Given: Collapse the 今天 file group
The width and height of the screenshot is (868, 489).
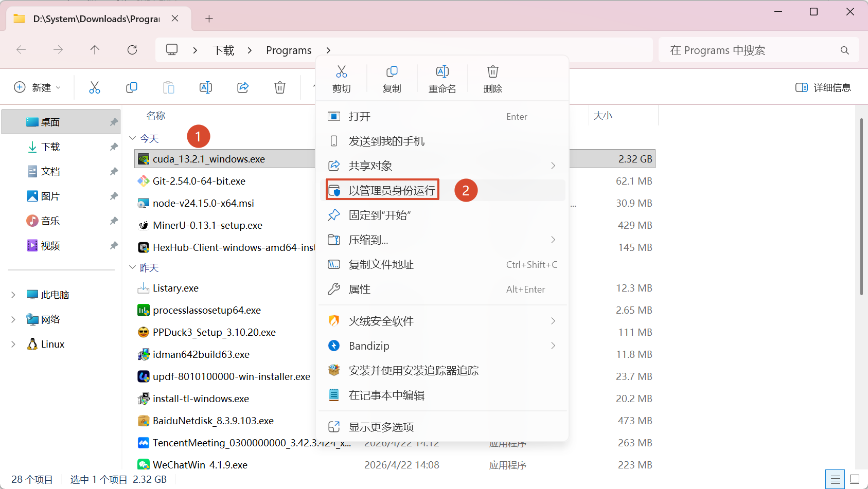Looking at the screenshot, I should (132, 138).
